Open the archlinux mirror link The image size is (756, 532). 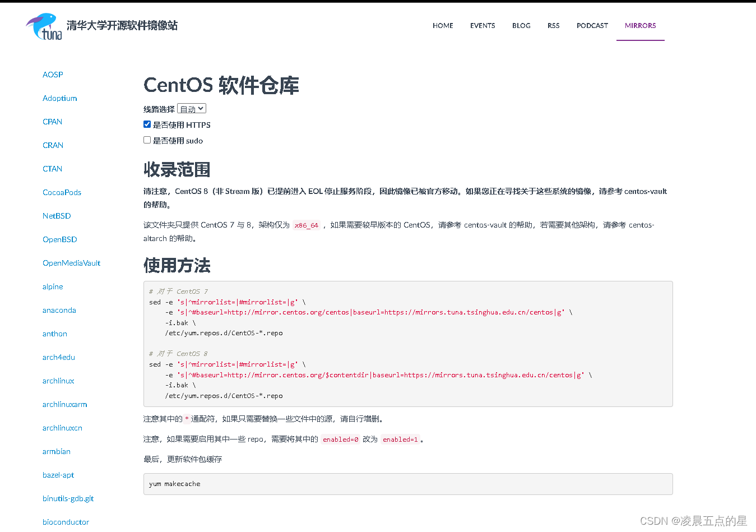pos(58,381)
